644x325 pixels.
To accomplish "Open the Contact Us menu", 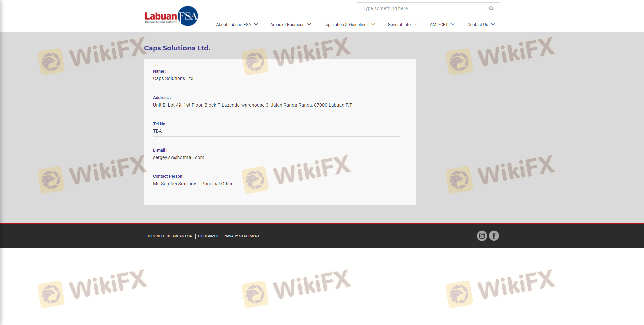I will (477, 25).
